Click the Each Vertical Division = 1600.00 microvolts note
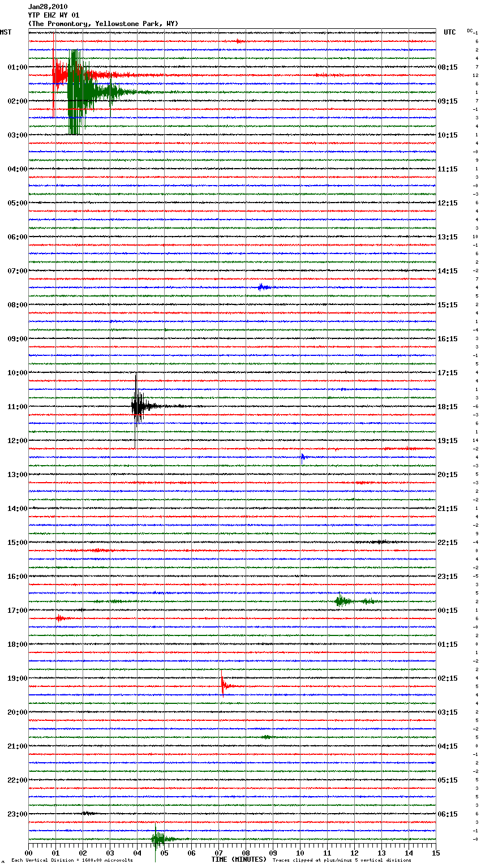The height and width of the screenshot is (868, 481). coord(72,860)
